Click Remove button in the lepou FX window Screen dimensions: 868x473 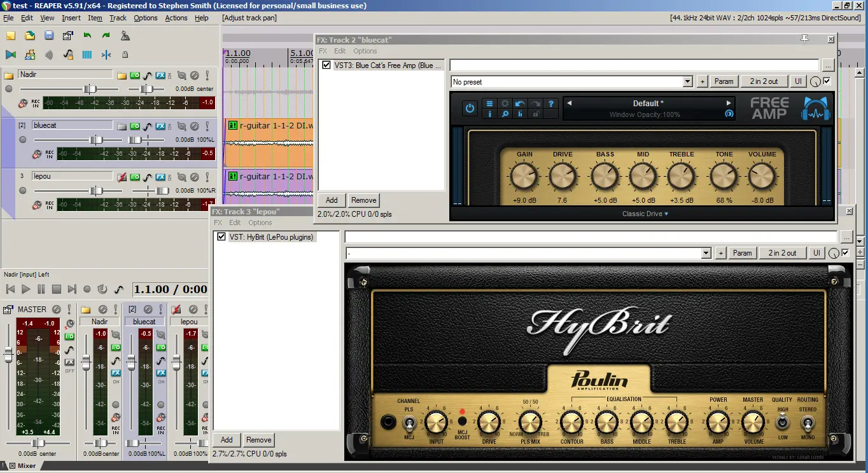coord(258,440)
